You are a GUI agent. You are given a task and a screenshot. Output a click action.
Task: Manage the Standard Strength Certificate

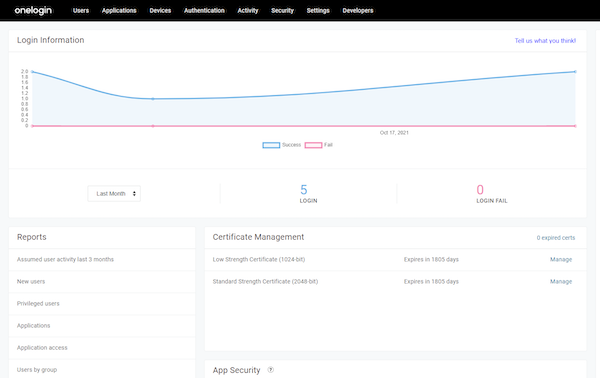(561, 282)
